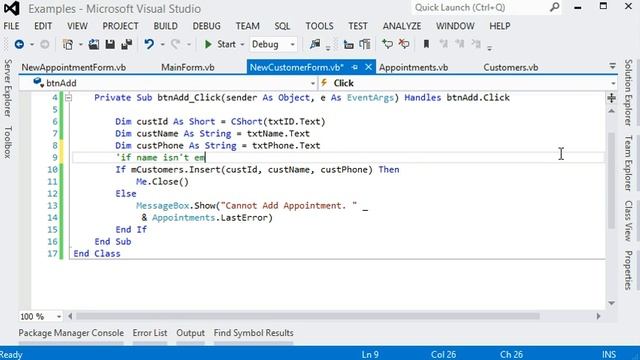Open the TEAM menu

click(247, 26)
